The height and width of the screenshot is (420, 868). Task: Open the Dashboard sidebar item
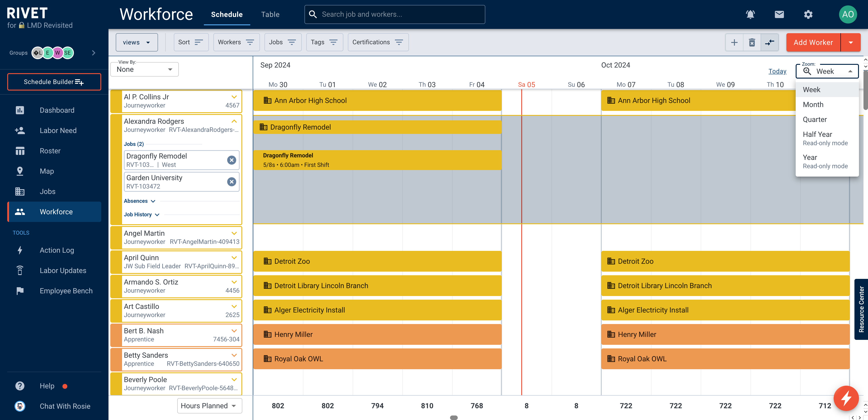(54, 110)
